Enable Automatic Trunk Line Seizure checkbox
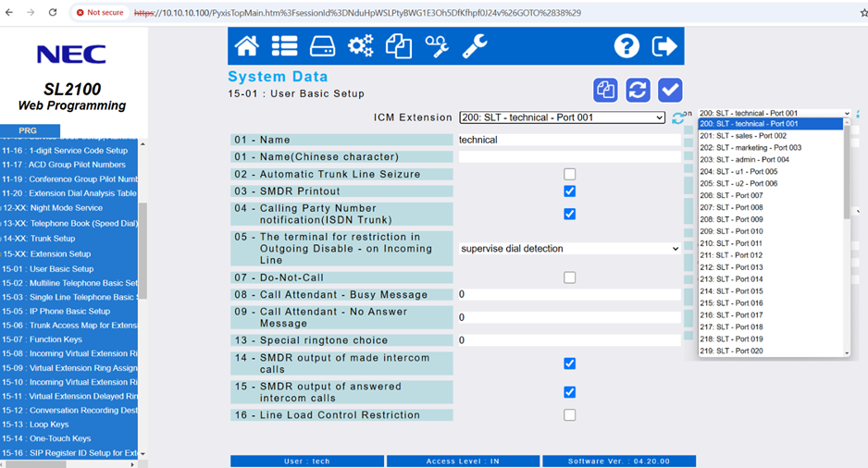The height and width of the screenshot is (468, 868). [x=570, y=174]
